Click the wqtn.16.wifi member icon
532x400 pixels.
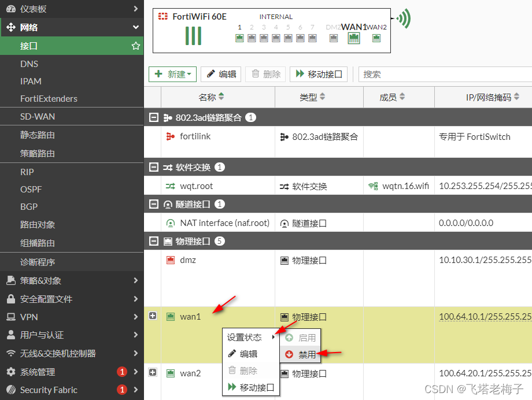pos(373,186)
